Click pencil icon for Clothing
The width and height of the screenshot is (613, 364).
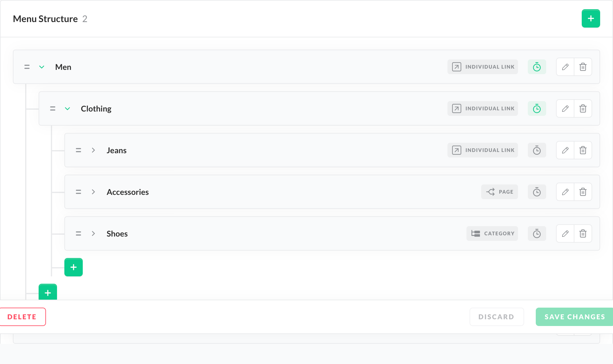[x=565, y=108]
